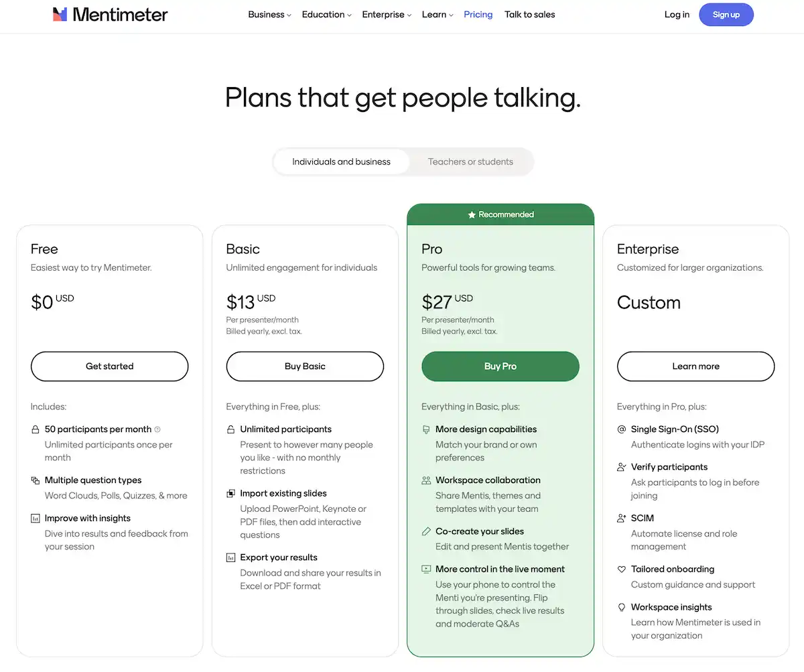Click the lightbulb icon beside Workspace insights

click(621, 607)
